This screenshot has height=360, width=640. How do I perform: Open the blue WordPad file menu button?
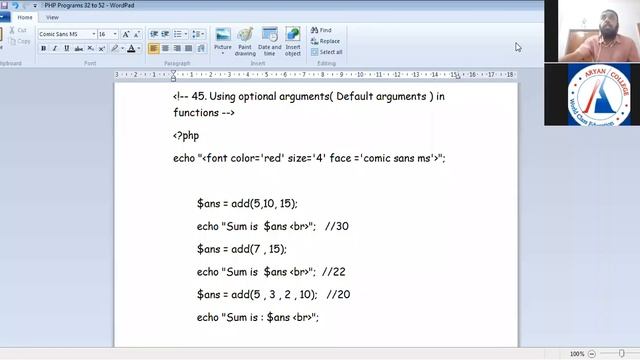[x=5, y=17]
